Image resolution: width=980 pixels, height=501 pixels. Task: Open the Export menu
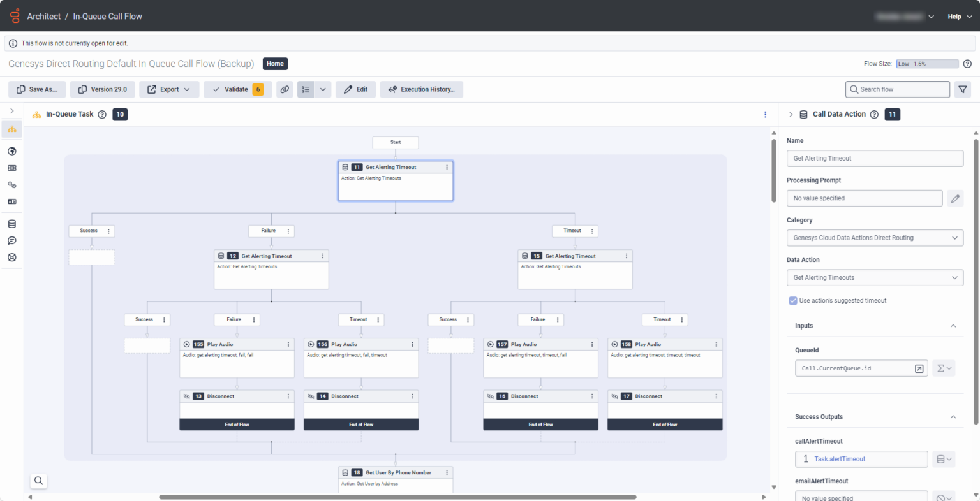click(x=169, y=90)
